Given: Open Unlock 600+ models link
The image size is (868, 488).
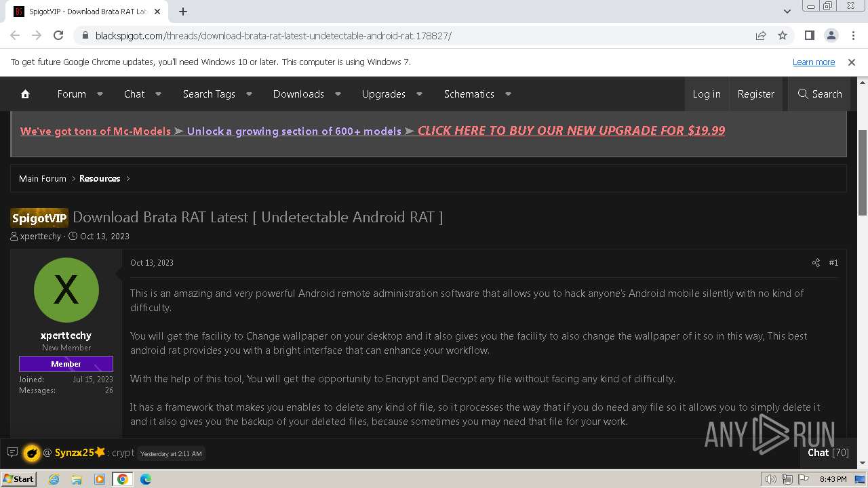Looking at the screenshot, I should [294, 131].
